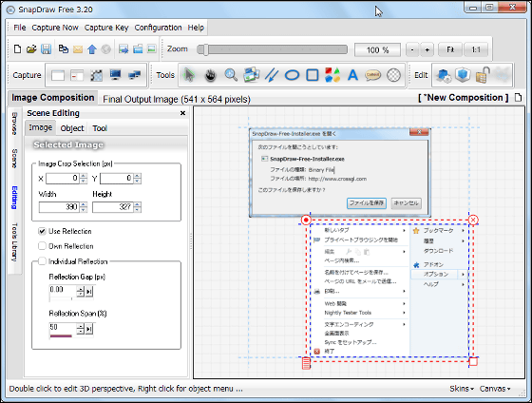Click the Reflection Span purple slider bar

point(61,336)
